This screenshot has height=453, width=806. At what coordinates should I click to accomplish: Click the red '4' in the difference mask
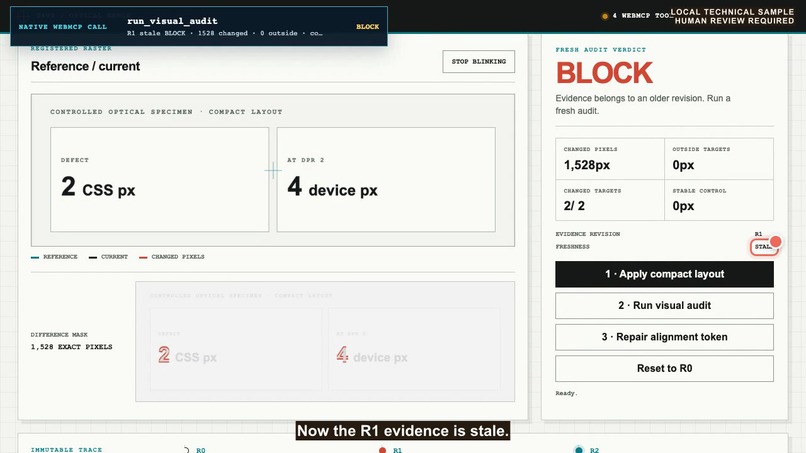342,354
